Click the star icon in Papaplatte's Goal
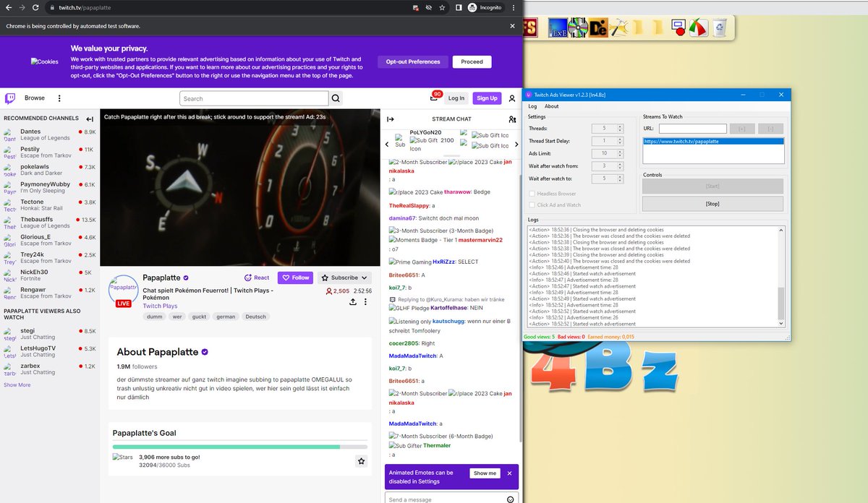 [x=361, y=461]
